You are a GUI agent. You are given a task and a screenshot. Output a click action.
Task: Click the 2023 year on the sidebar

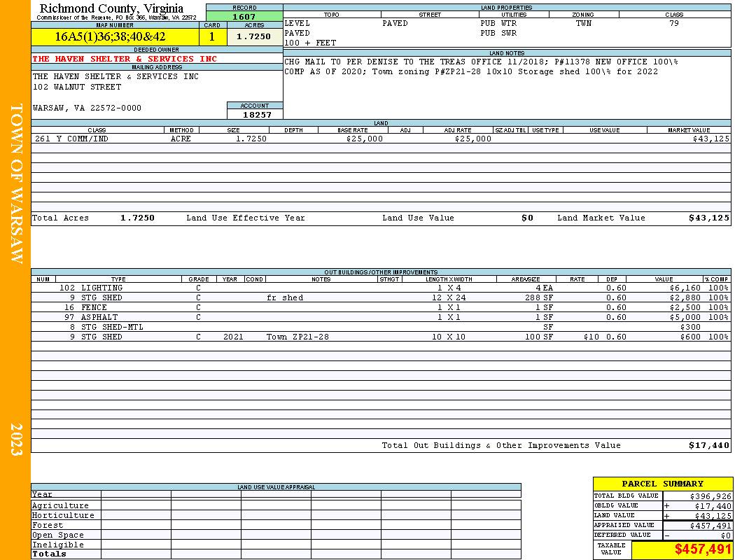(x=16, y=440)
